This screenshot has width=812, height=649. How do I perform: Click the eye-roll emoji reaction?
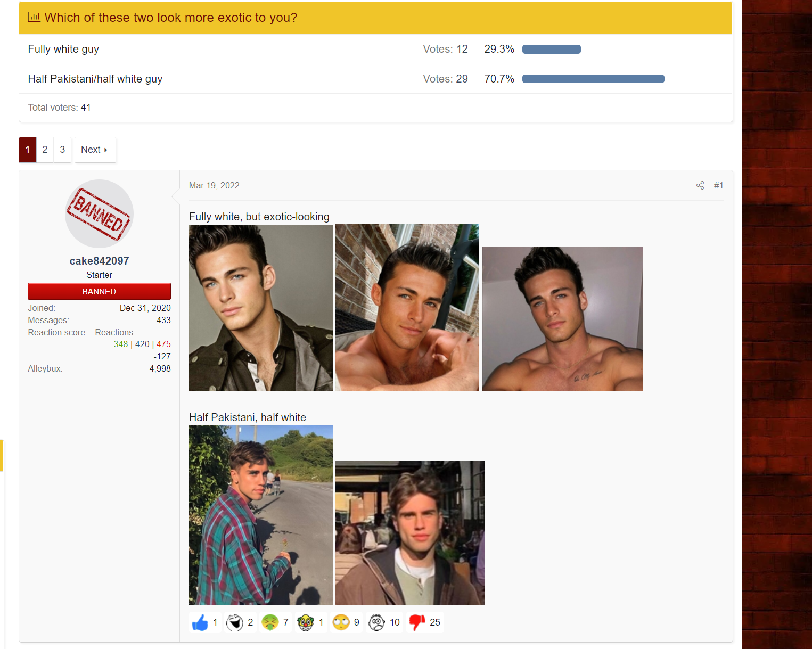tap(341, 622)
